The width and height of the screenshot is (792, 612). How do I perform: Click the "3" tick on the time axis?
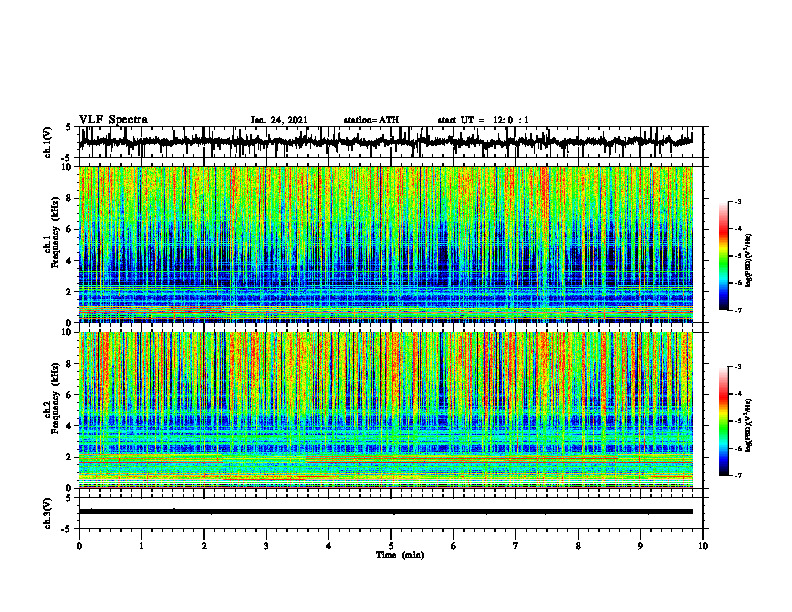click(x=266, y=546)
